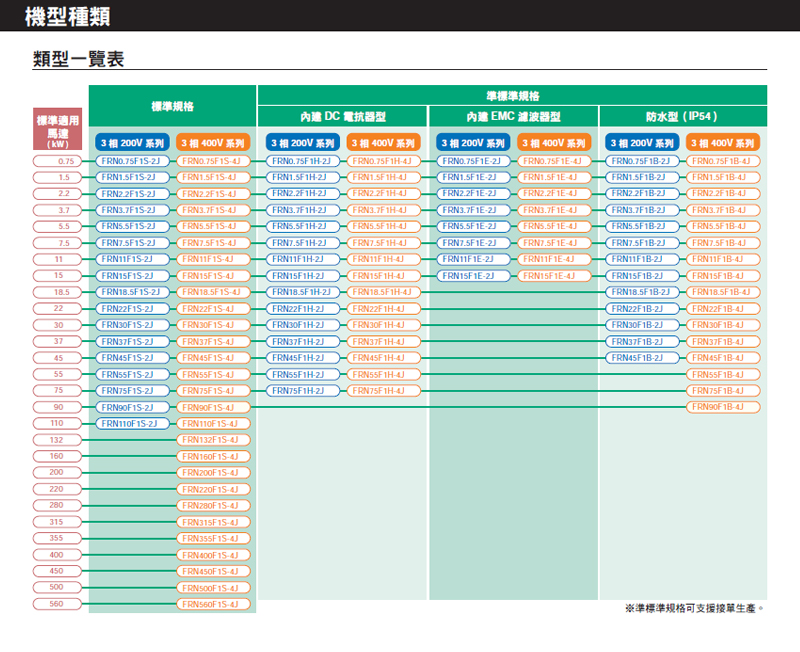Click the 準標準規格可支援接單生產 footnote
Image resolution: width=800 pixels, height=652 pixels.
coord(693,608)
